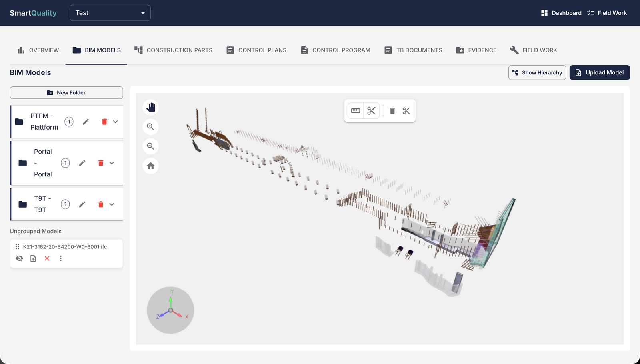Click the Upload Model button
Screen dimensions: 640x364
pyautogui.click(x=600, y=72)
